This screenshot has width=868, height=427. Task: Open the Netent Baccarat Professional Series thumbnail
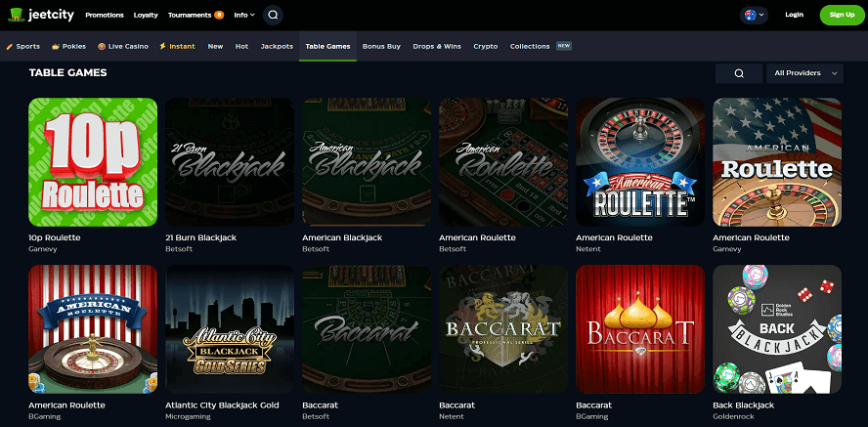(503, 329)
